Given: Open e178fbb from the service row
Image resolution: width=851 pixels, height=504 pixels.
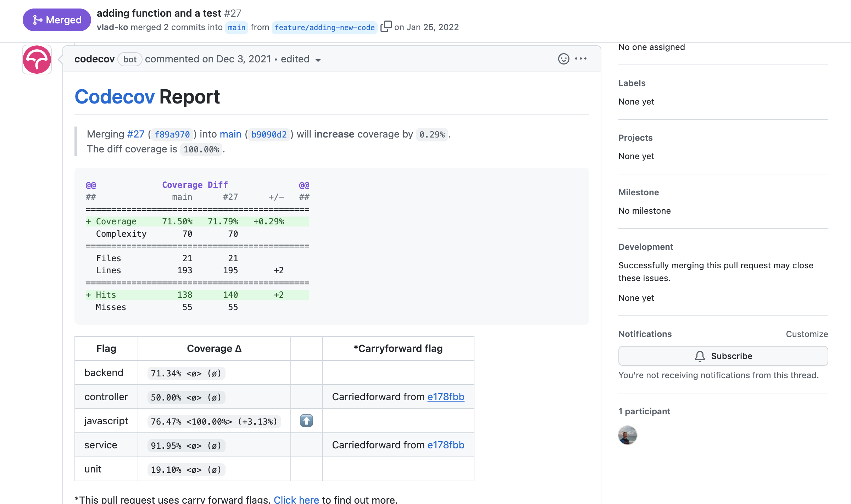Looking at the screenshot, I should pos(446,445).
